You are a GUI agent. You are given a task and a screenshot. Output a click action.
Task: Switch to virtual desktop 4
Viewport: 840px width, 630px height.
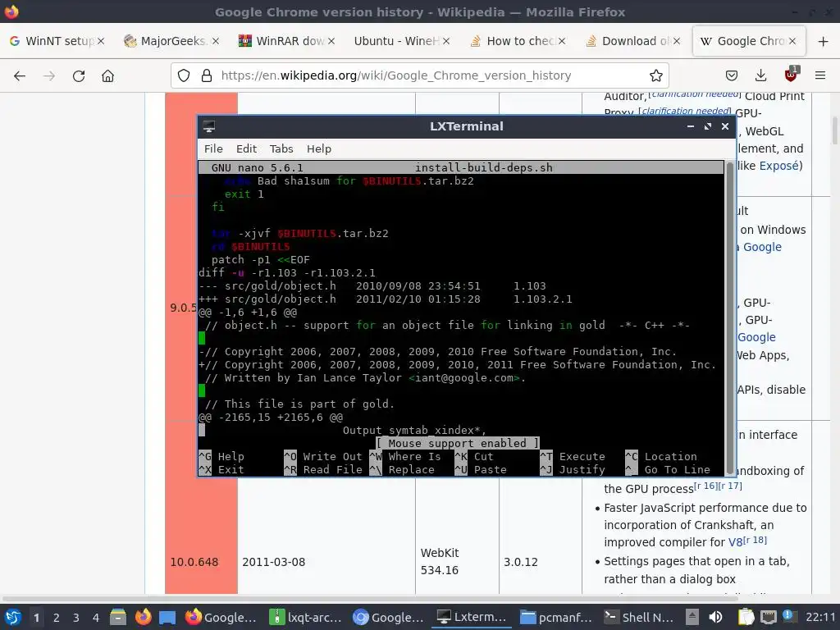click(96, 618)
